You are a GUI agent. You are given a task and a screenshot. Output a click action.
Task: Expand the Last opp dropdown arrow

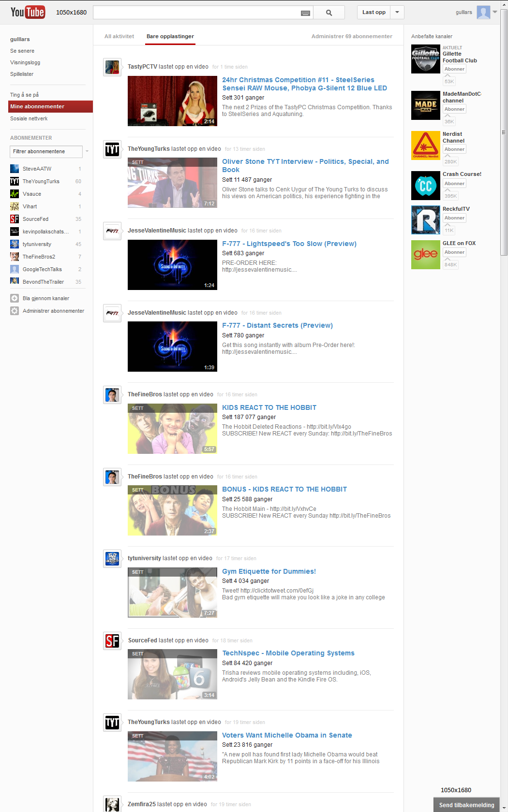click(397, 13)
